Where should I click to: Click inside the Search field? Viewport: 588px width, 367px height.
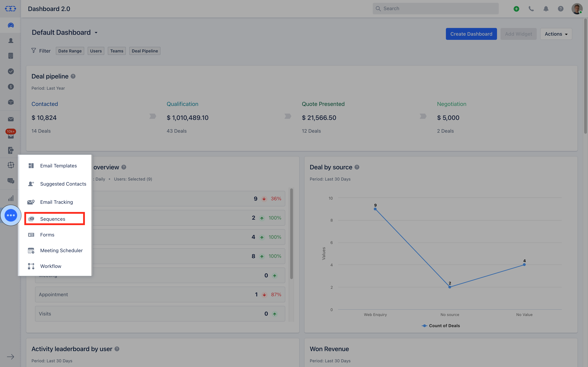435,8
